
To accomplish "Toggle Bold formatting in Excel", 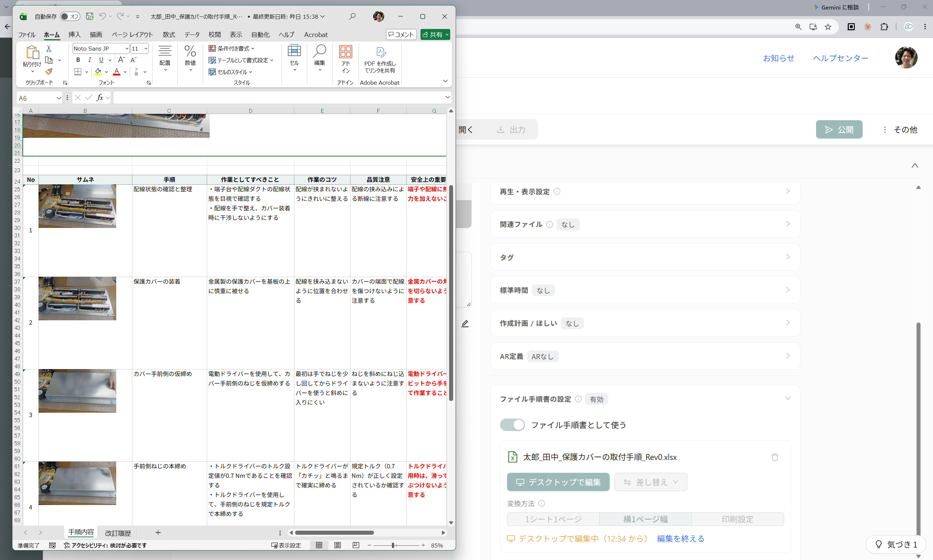I will tap(78, 60).
